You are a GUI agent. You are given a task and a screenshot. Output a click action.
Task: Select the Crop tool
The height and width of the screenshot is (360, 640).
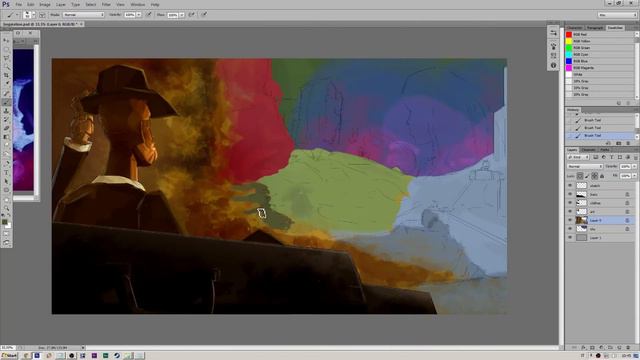(x=6, y=75)
